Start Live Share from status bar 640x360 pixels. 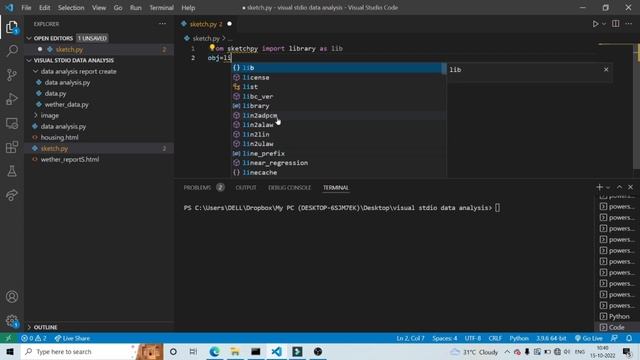click(x=72, y=338)
